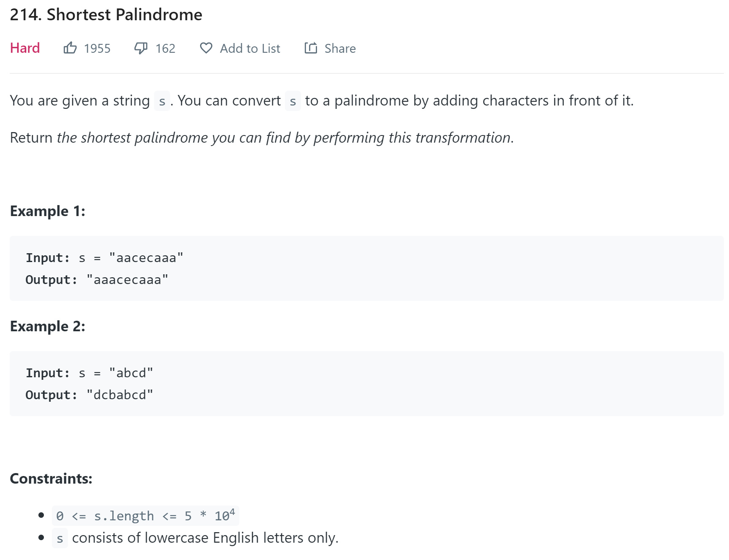Click the Example 1 output "aaacecaaa"
Image resolution: width=729 pixels, height=560 pixels.
127,279
